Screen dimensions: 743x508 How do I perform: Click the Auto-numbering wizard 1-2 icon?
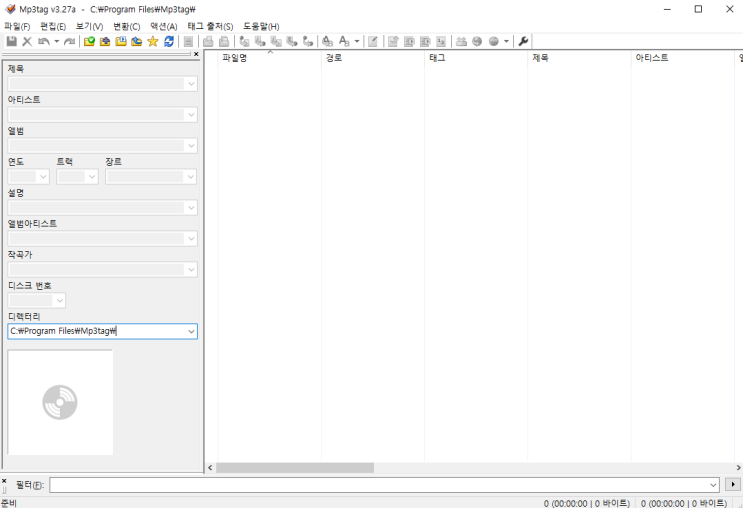tap(441, 41)
